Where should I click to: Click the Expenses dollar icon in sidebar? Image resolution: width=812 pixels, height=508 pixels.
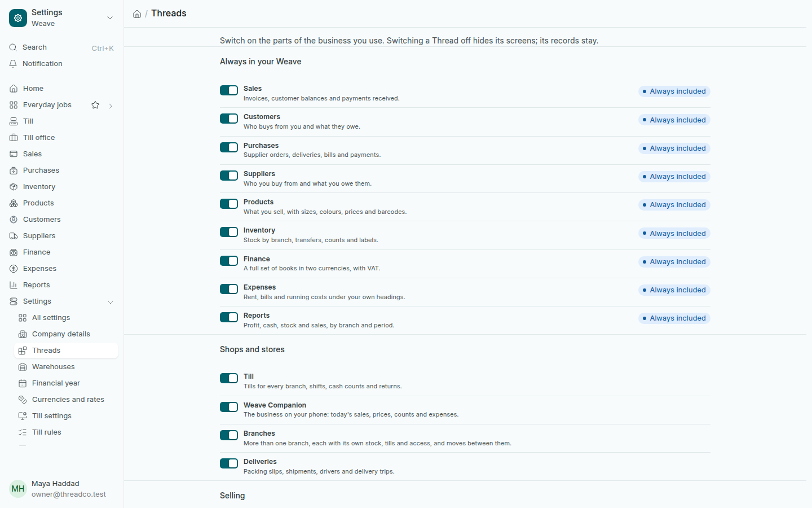tap(14, 269)
